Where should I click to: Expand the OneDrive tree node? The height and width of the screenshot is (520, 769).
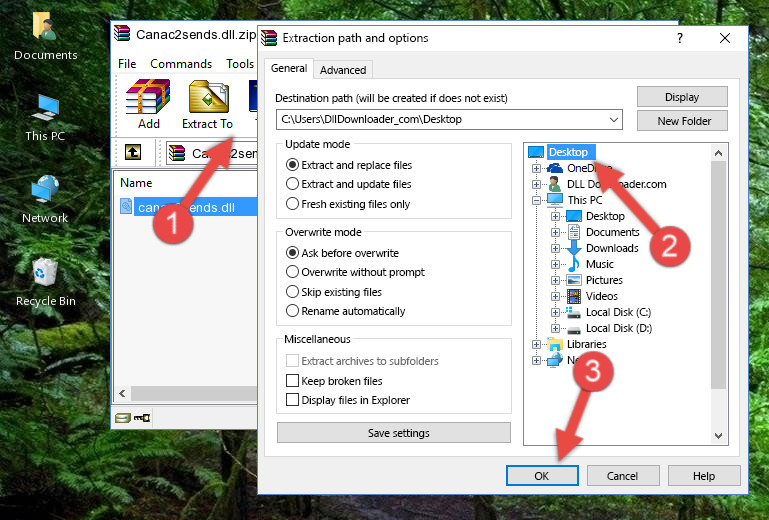click(536, 168)
